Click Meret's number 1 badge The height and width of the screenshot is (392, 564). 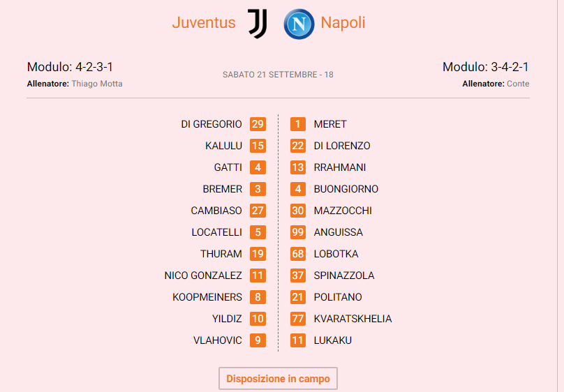coord(298,124)
